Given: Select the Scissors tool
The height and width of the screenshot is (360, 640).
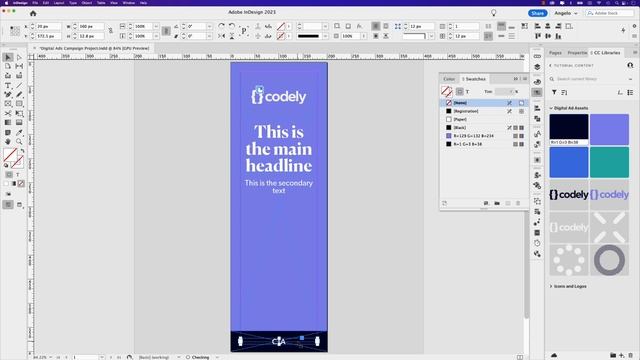Looking at the screenshot, I should [x=8, y=113].
